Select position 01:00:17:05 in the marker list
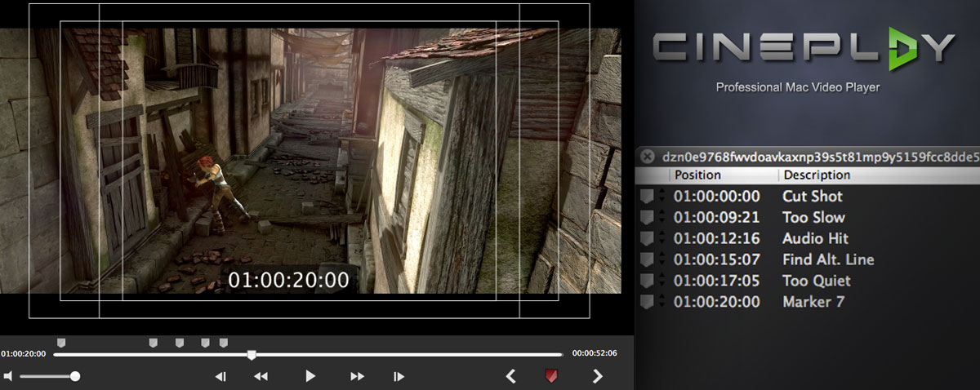Screen dimensions: 980x390 [716, 281]
